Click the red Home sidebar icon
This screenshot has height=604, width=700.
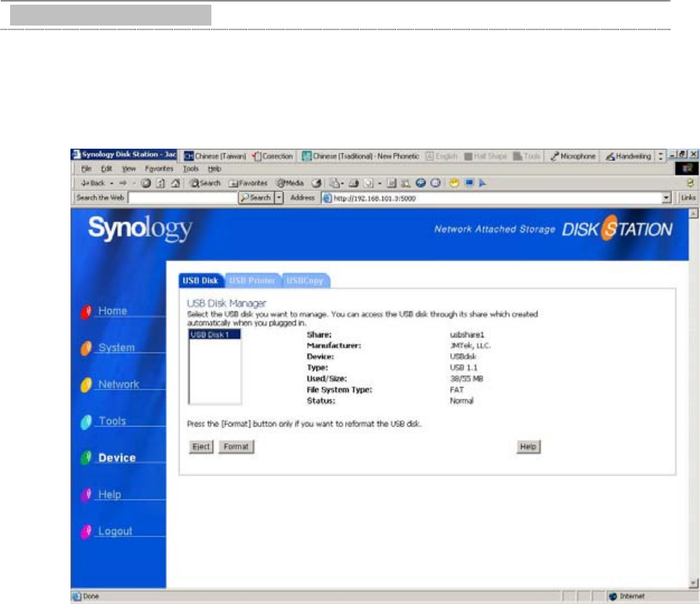click(86, 311)
